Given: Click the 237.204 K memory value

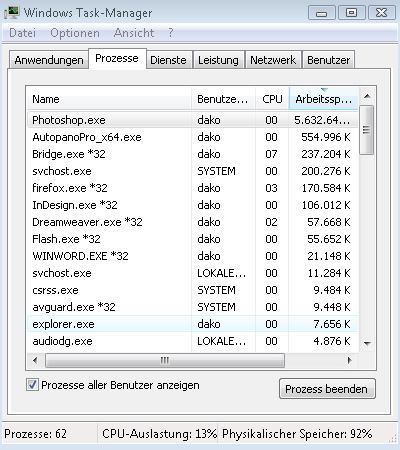Looking at the screenshot, I should tap(326, 154).
